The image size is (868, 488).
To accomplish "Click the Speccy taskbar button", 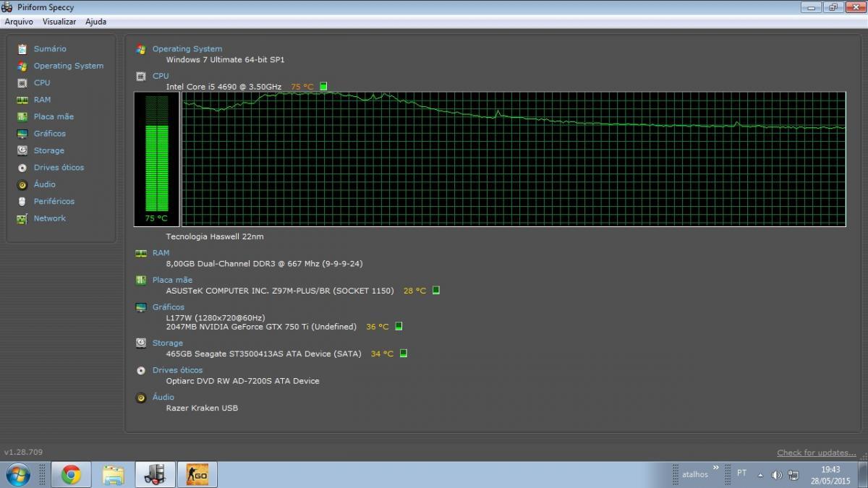I will point(155,475).
